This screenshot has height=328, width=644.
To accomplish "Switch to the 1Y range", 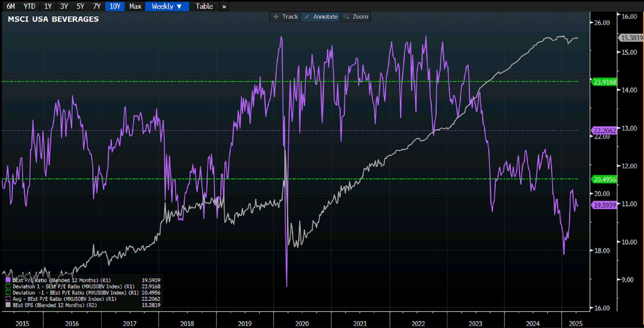I will pyautogui.click(x=48, y=6).
